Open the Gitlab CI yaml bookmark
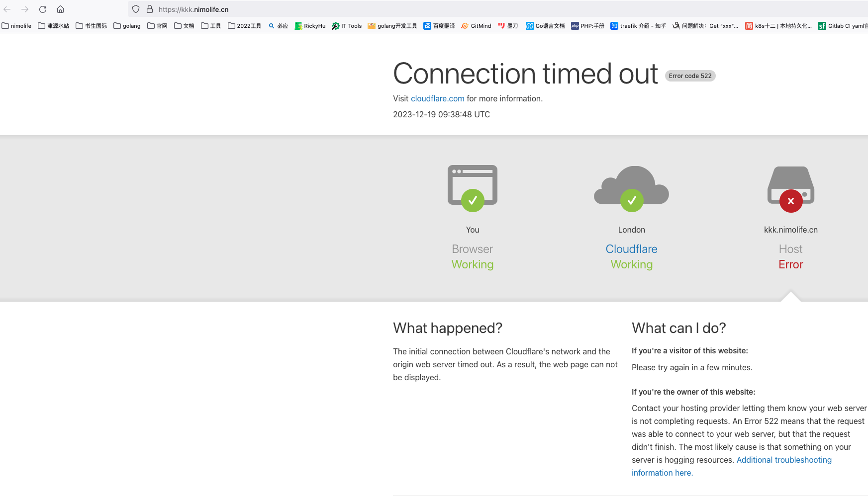This screenshot has width=868, height=496. click(x=843, y=26)
